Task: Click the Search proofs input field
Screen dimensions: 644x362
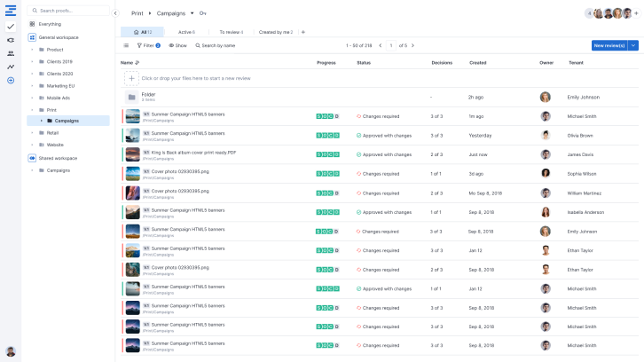Action: tap(69, 11)
